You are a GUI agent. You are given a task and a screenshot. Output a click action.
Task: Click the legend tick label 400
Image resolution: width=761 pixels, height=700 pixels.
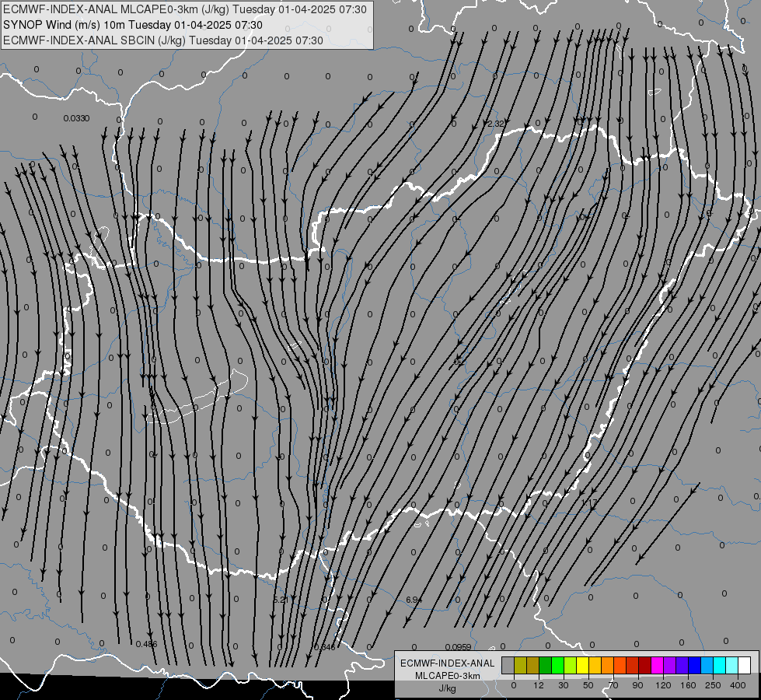pyautogui.click(x=738, y=685)
